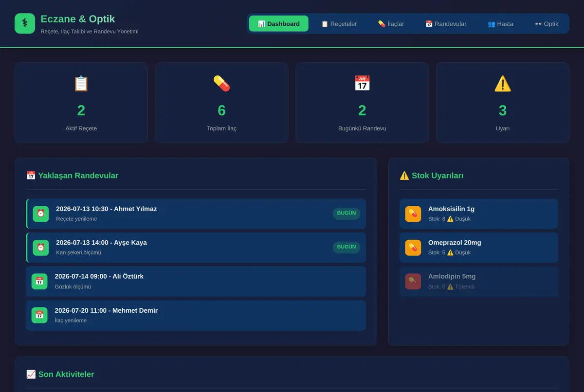This screenshot has width=584, height=392.
Task: Click the Aktif Reçete count 2
Action: (81, 110)
